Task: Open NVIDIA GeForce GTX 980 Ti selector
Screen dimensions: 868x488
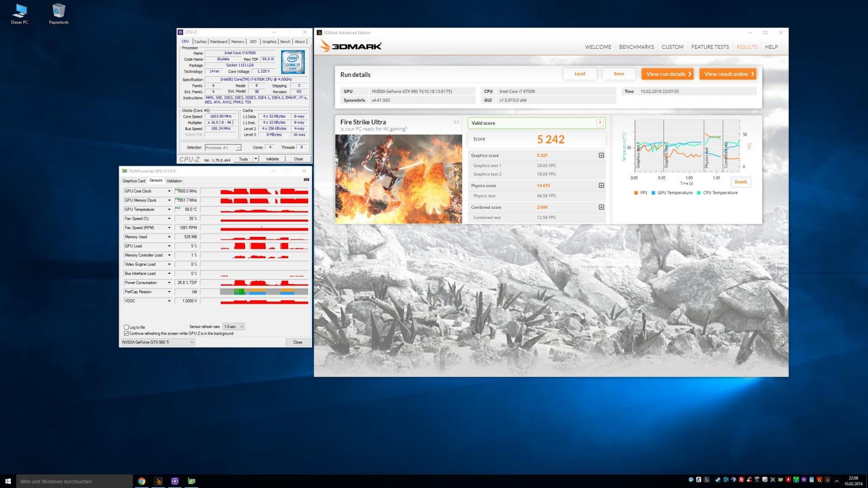Action: pos(157,342)
